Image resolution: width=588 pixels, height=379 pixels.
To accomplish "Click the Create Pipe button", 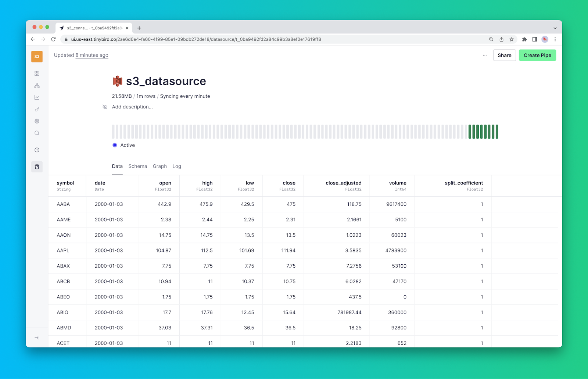I will pos(537,55).
